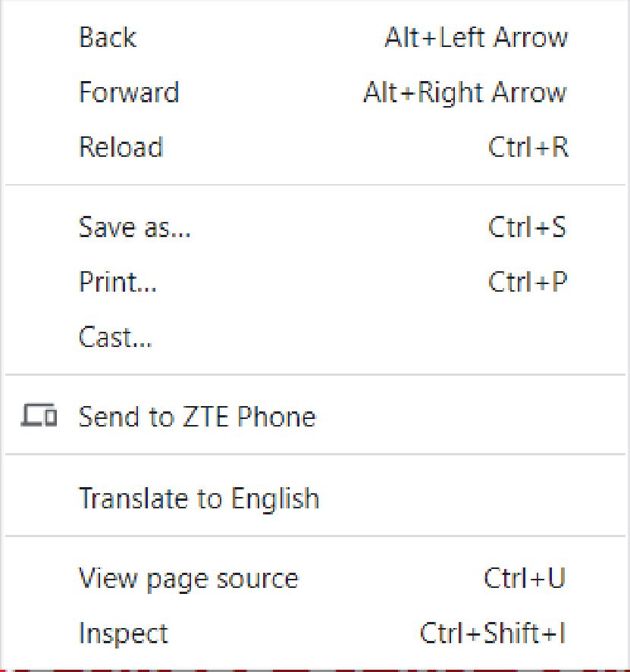Click Send to ZTE Phone text

pyautogui.click(x=197, y=416)
